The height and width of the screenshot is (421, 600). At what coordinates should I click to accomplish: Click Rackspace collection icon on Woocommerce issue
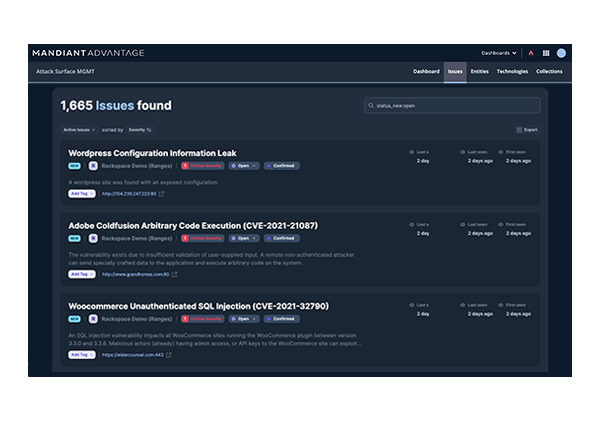(x=93, y=319)
